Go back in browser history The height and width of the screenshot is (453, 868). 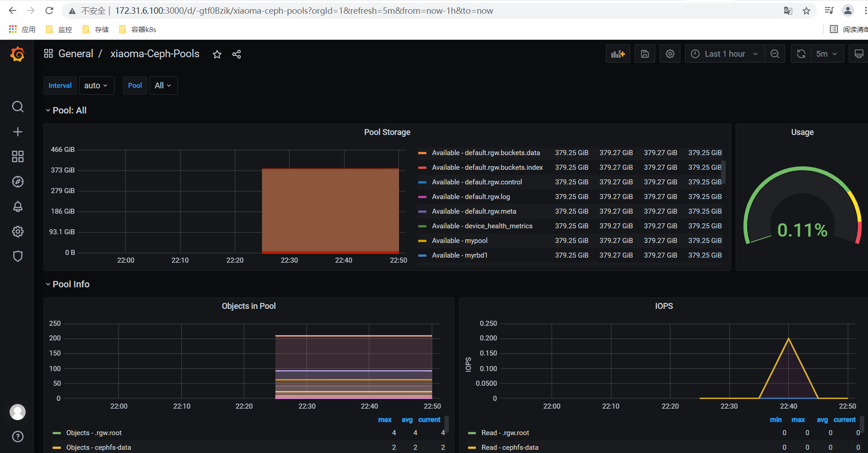(x=12, y=11)
